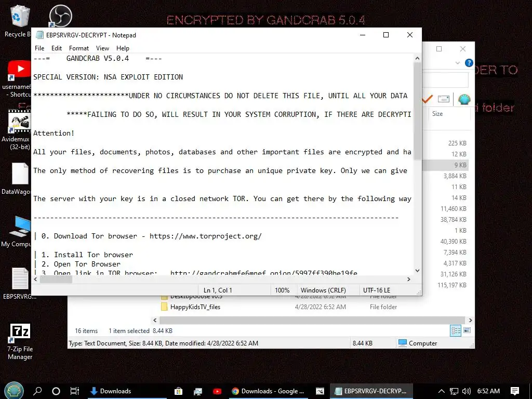This screenshot has height=399, width=532.
Task: Open volume control tray icon
Action: click(x=467, y=391)
